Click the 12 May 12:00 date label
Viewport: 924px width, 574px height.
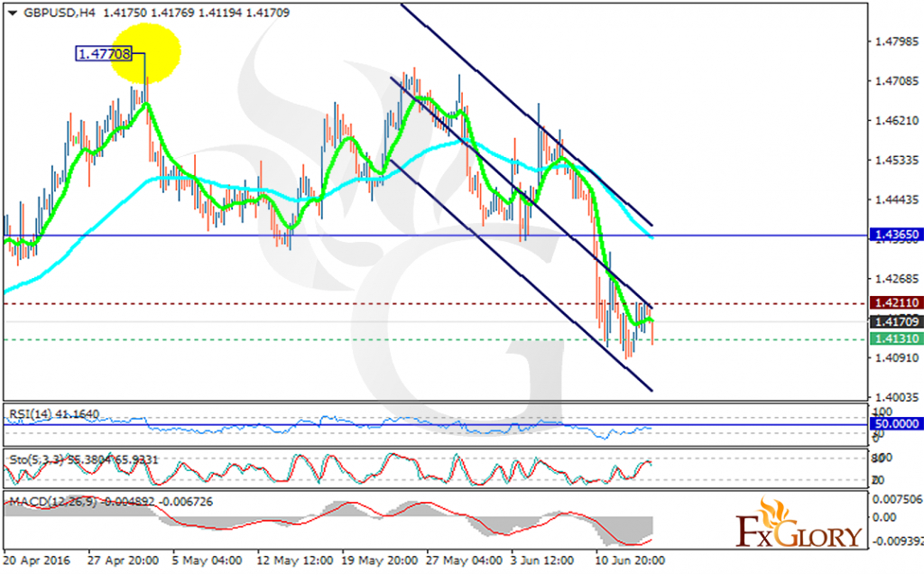pyautogui.click(x=295, y=560)
